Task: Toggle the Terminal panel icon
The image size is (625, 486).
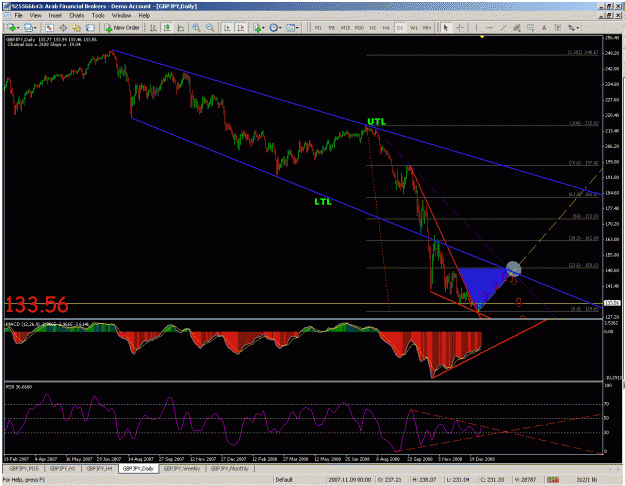Action: (x=90, y=28)
